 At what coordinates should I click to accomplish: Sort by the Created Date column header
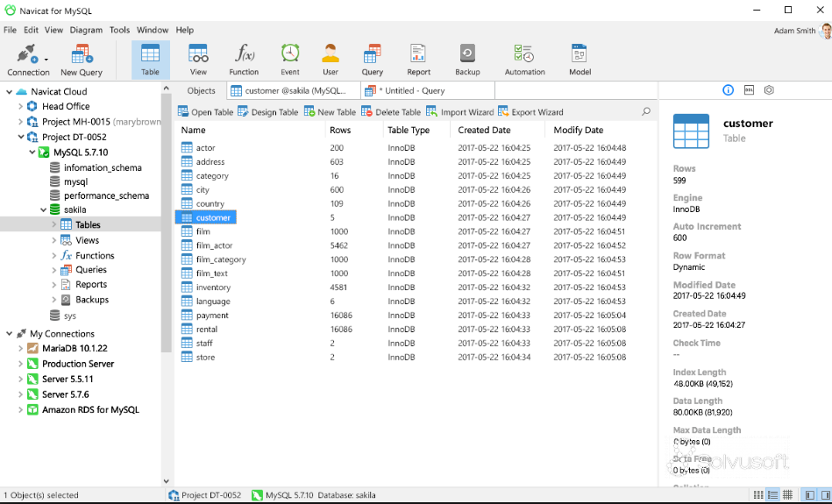(x=497, y=130)
